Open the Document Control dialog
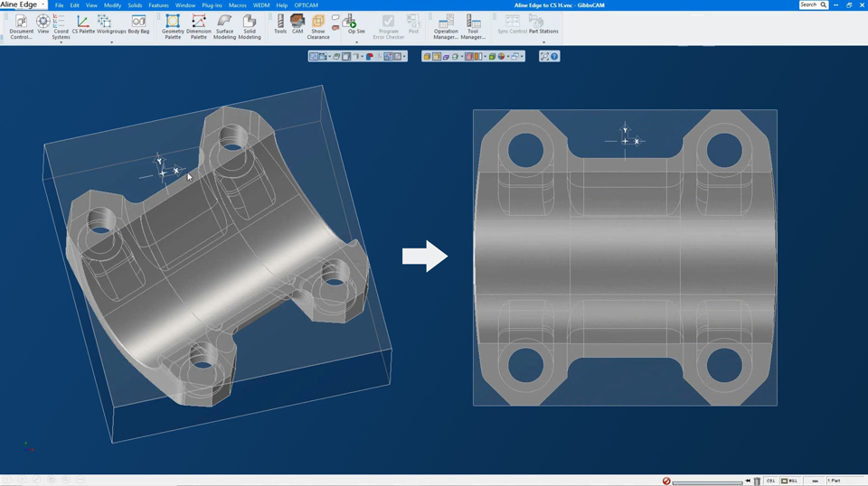Image resolution: width=868 pixels, height=486 pixels. coord(21,25)
